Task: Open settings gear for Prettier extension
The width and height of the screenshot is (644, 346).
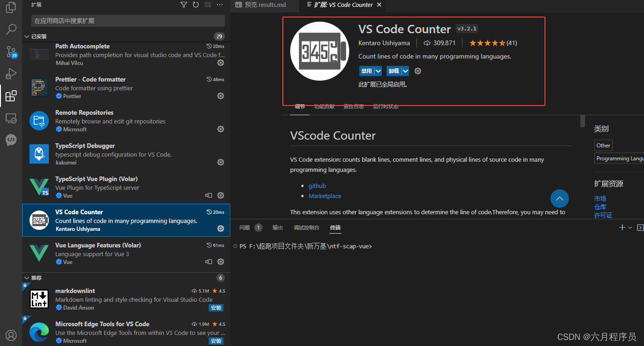Action: tap(220, 96)
